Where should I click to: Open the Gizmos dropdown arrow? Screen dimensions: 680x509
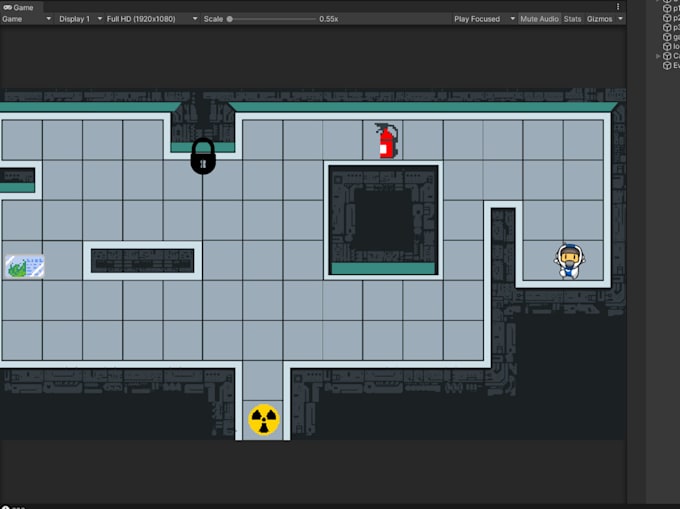point(620,19)
